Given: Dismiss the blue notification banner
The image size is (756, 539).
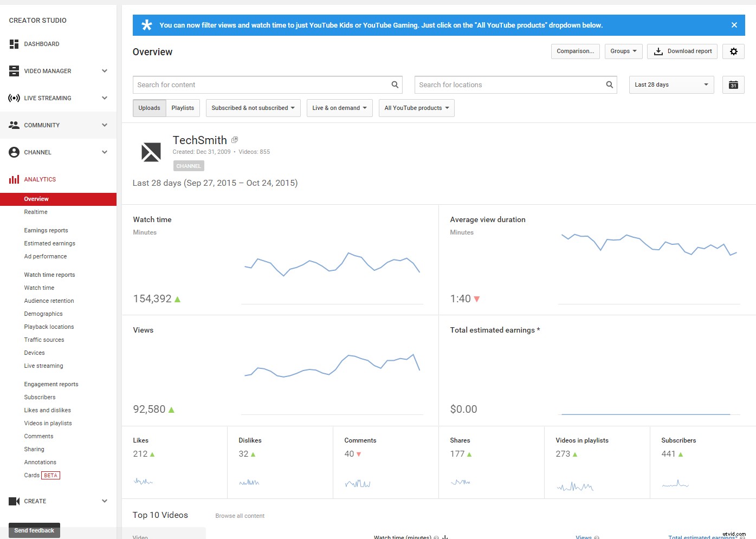Looking at the screenshot, I should coord(734,24).
